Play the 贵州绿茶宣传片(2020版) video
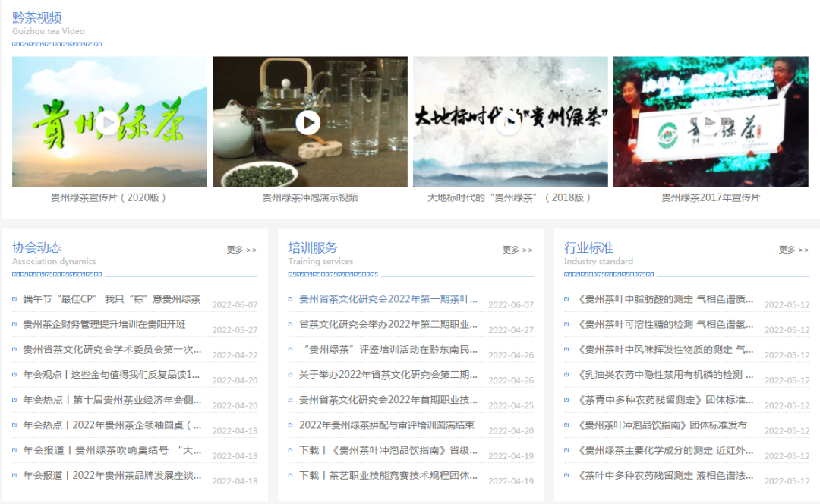820x504 pixels. [109, 123]
